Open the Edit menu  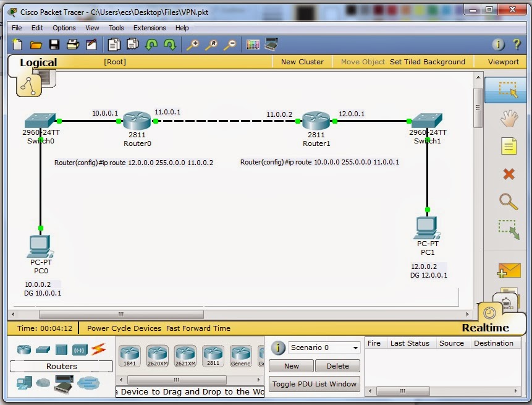[37, 28]
